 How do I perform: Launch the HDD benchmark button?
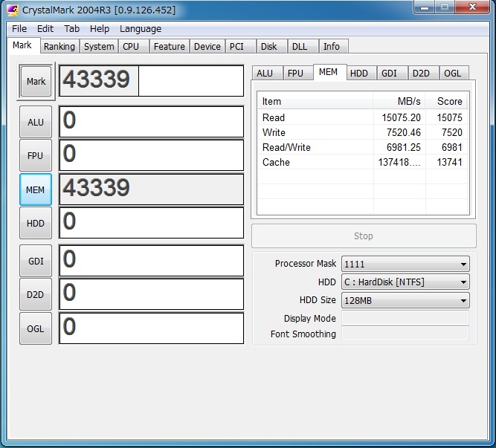(x=36, y=224)
